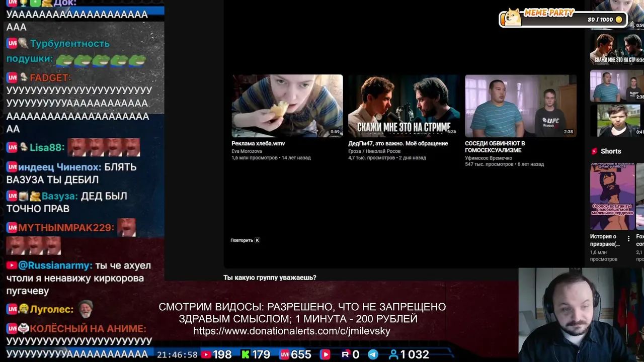Click the green Kick icon in the status bar
This screenshot has height=362, width=644.
[246, 355]
